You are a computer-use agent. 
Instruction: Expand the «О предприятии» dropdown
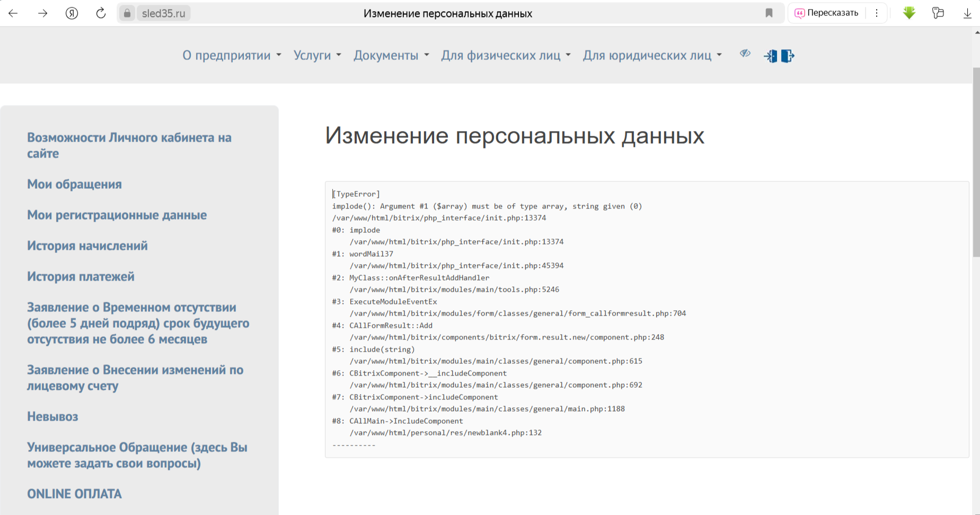(x=232, y=55)
